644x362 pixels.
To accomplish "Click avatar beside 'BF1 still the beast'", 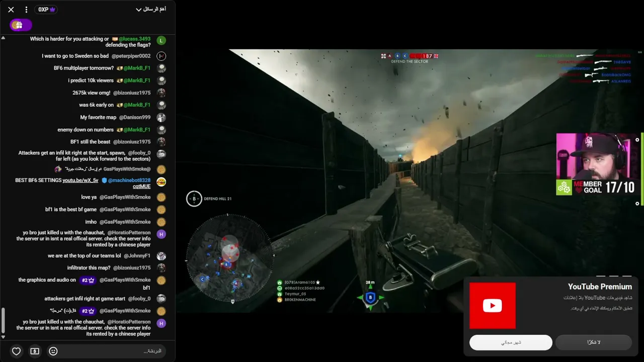I will point(161,142).
